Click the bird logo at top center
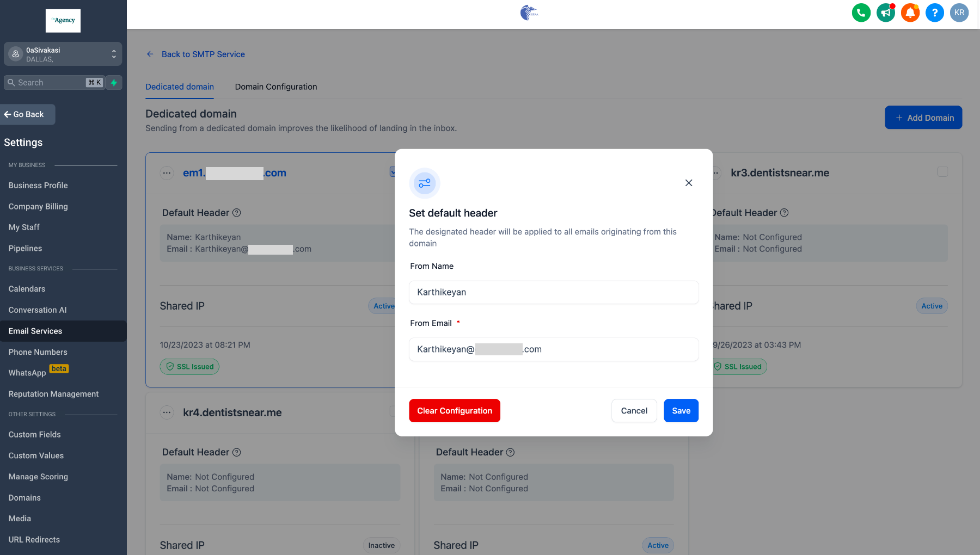 (529, 13)
